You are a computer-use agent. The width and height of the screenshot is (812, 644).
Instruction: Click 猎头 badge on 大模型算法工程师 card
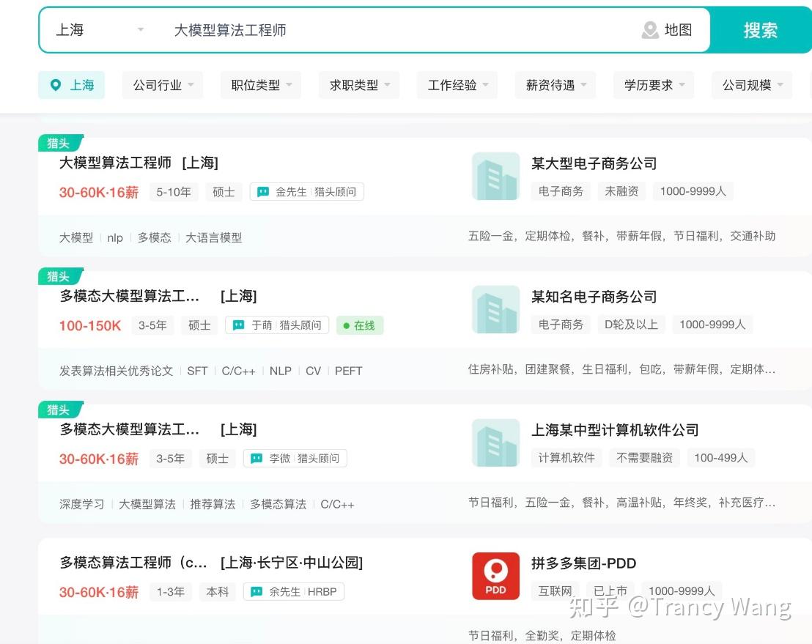59,143
